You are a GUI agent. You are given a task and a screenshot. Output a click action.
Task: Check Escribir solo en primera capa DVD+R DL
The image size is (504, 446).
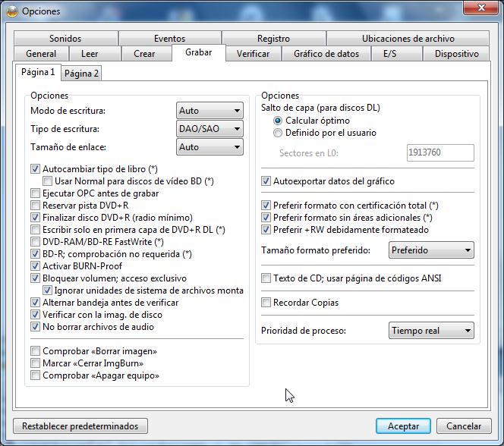pyautogui.click(x=35, y=230)
